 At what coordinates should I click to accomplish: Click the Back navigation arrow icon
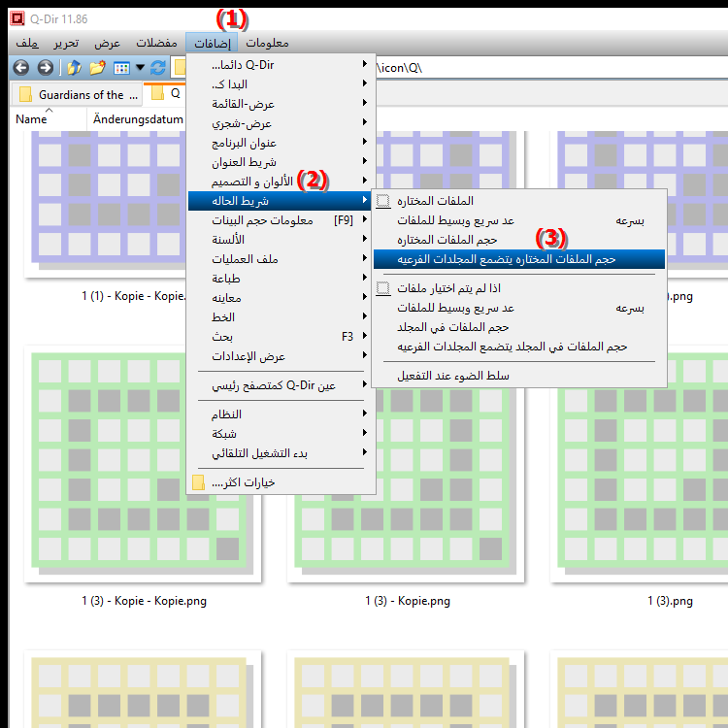click(21, 68)
